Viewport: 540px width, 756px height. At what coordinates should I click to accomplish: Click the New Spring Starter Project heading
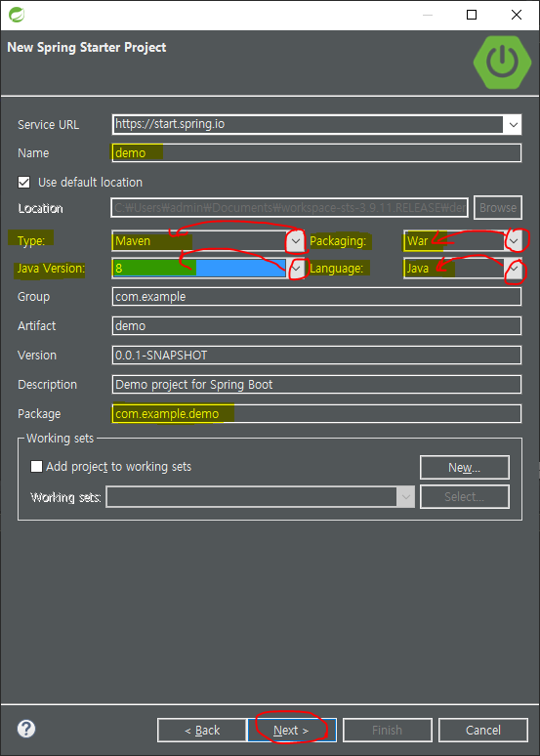tap(87, 47)
